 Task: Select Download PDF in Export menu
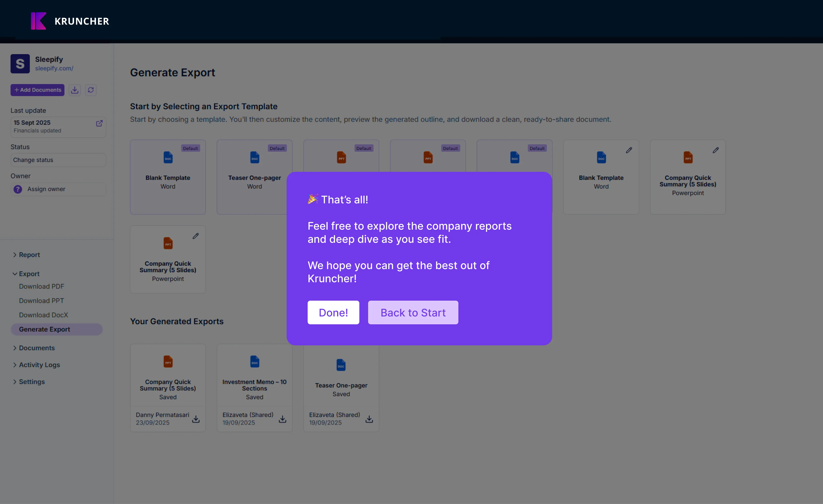click(41, 286)
